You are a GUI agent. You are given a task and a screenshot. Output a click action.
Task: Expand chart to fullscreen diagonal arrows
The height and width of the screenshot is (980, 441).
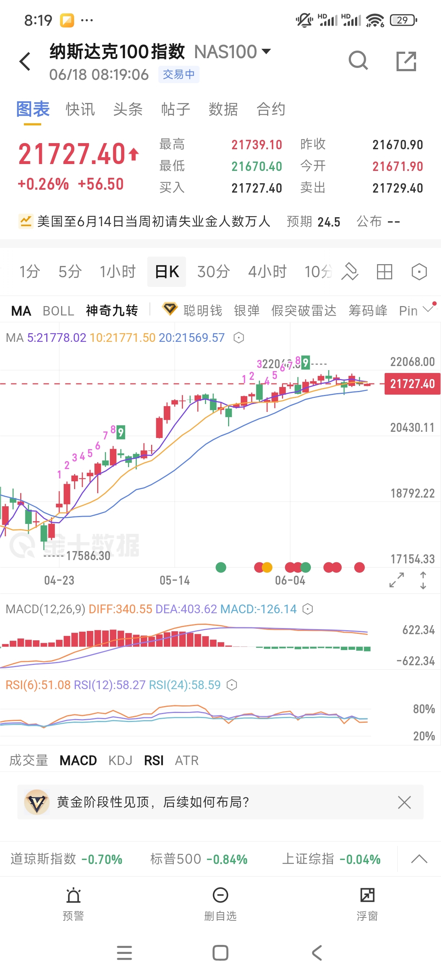[397, 580]
